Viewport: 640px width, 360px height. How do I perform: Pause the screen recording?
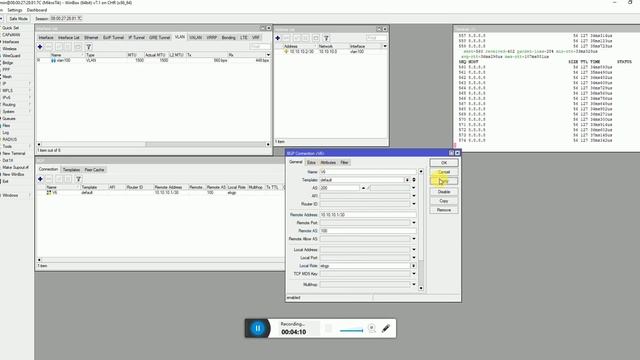(x=258, y=328)
